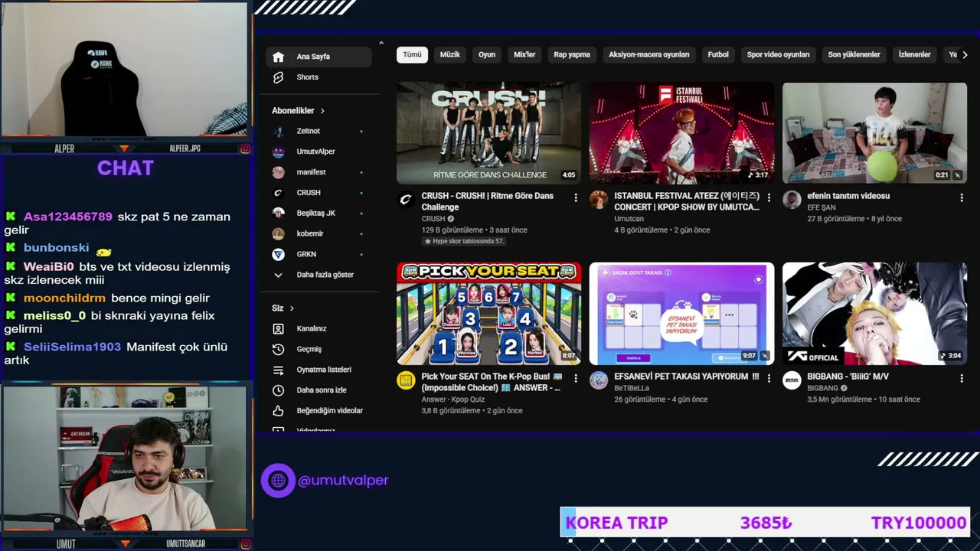The image size is (980, 551).
Task: Open more options for BIGBANG BIIIG video
Action: pos(962,378)
